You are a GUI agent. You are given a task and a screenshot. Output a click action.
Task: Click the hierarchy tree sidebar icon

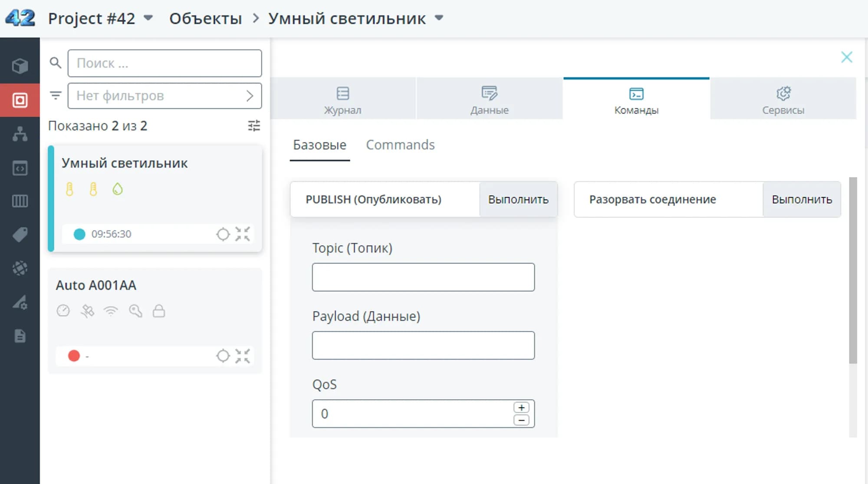(20, 134)
